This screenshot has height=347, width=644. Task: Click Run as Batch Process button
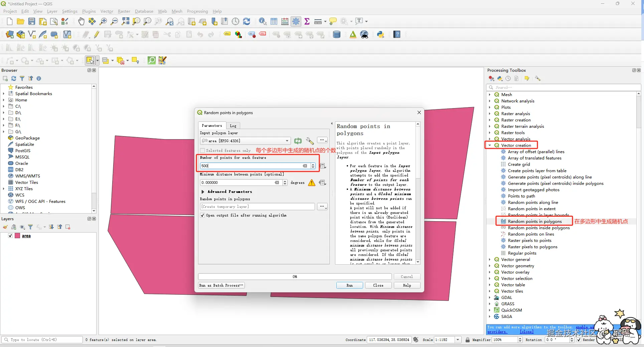pyautogui.click(x=221, y=285)
